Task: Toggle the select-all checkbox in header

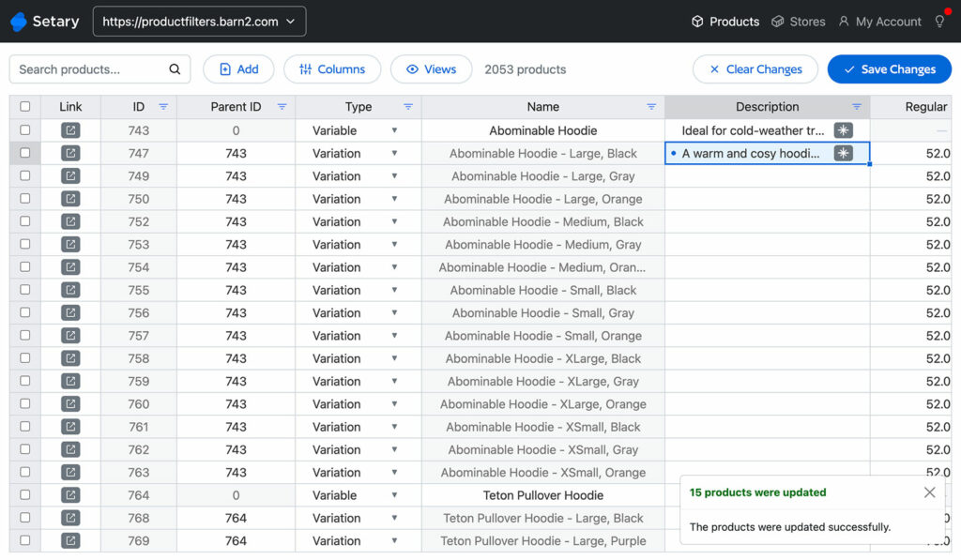Action: click(x=25, y=107)
